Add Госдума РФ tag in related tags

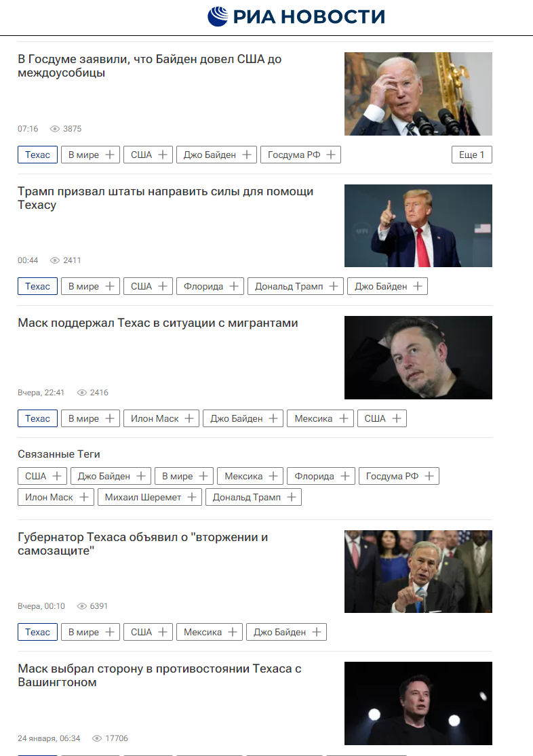click(x=429, y=476)
